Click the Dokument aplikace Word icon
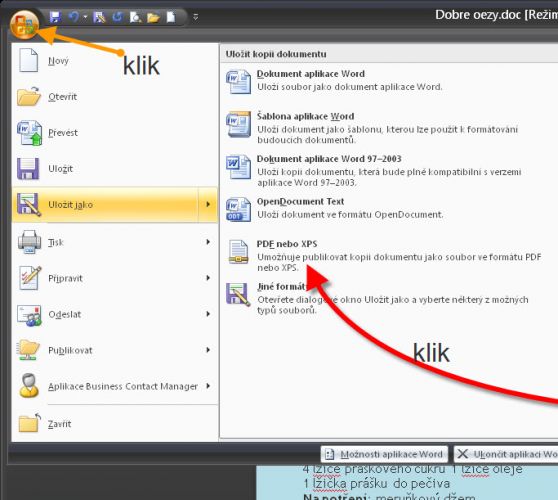The width and height of the screenshot is (558, 500). (x=238, y=82)
